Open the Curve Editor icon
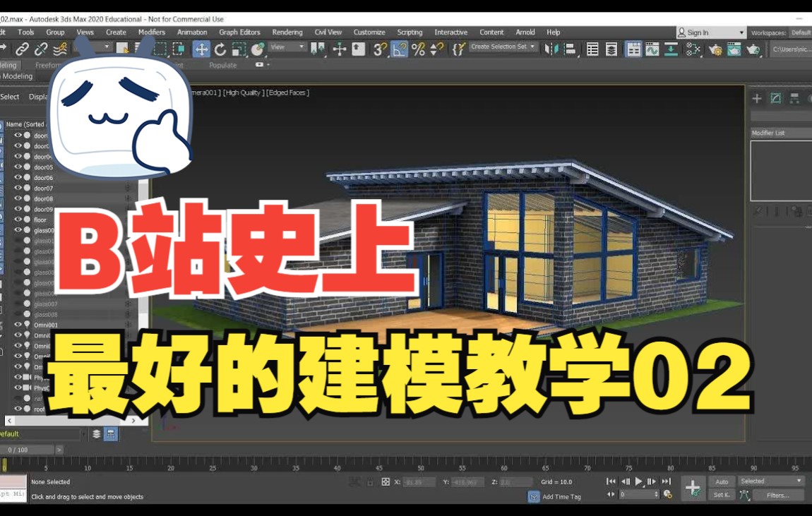Screen dimensions: 812x516 tap(652, 49)
